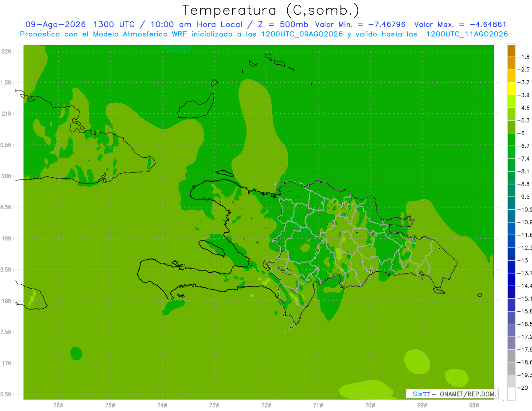Click the '18N' latitude label

pos(7,301)
